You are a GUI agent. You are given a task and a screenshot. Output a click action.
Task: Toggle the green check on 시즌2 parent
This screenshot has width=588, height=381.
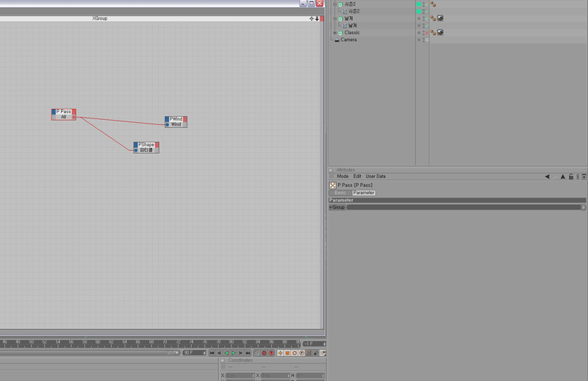427,4
